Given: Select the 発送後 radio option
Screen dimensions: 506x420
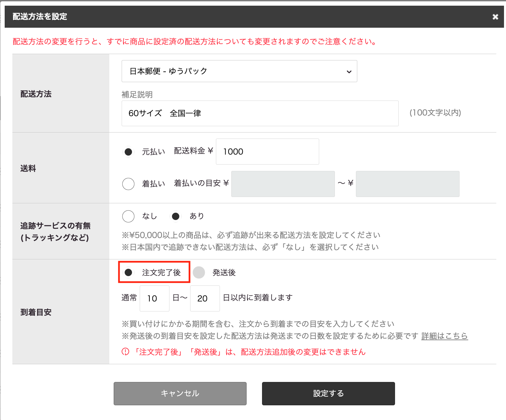Looking at the screenshot, I should (x=199, y=272).
